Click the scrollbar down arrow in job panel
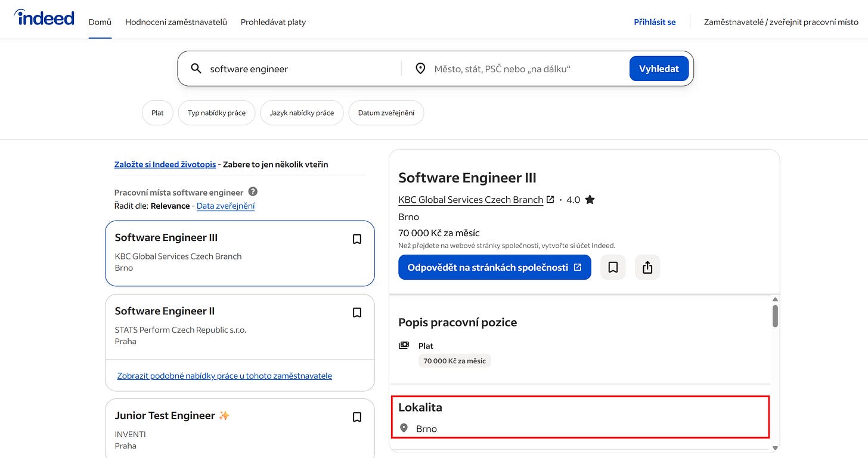This screenshot has height=458, width=868. 775,447
